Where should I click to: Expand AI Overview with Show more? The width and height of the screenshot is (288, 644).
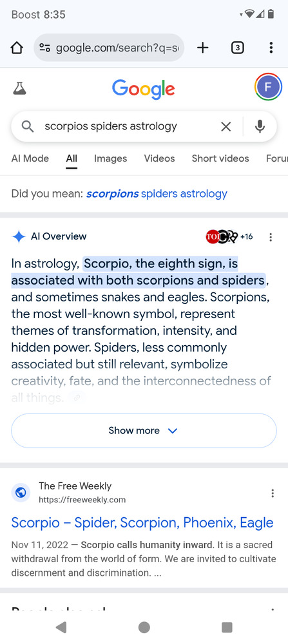(144, 430)
